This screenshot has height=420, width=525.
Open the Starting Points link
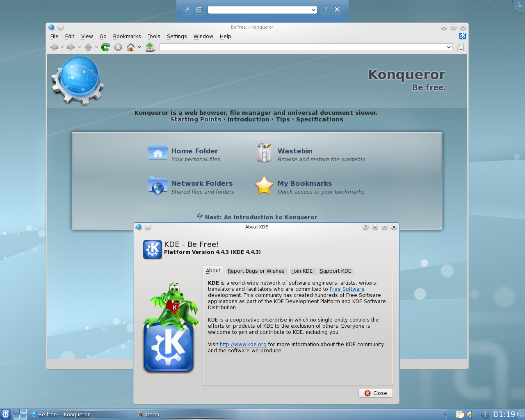tap(196, 119)
